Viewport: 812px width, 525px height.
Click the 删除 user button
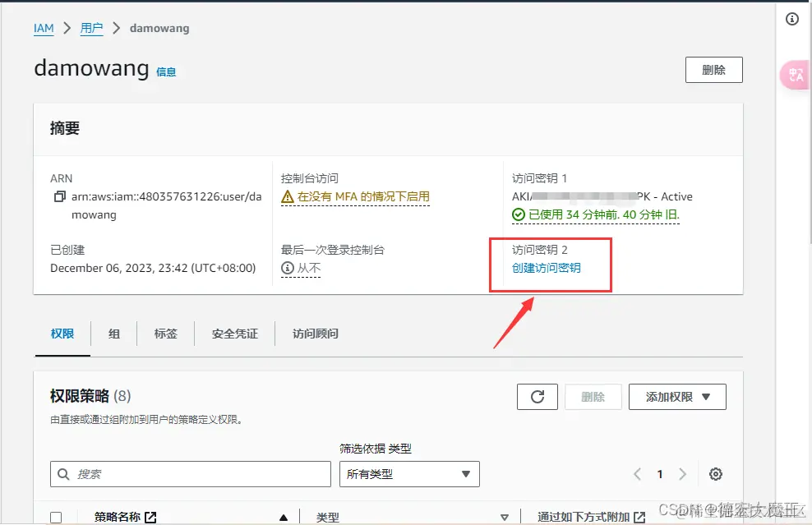coord(714,70)
